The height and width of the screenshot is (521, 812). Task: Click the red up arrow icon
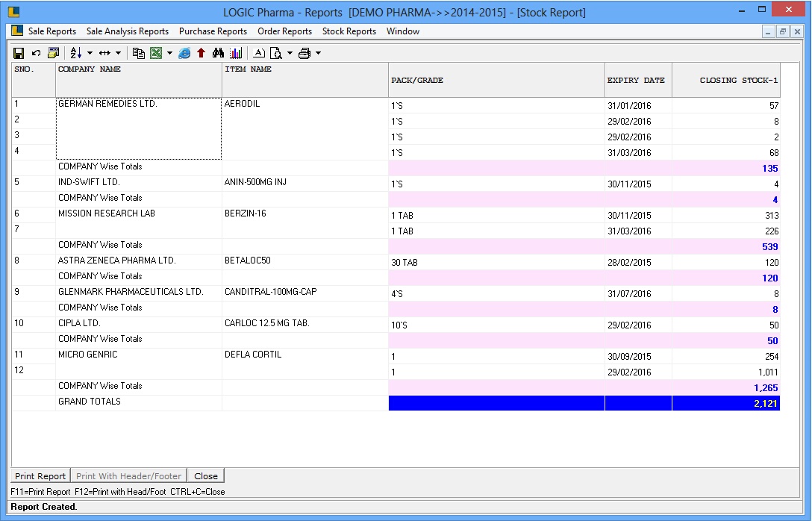(x=201, y=53)
